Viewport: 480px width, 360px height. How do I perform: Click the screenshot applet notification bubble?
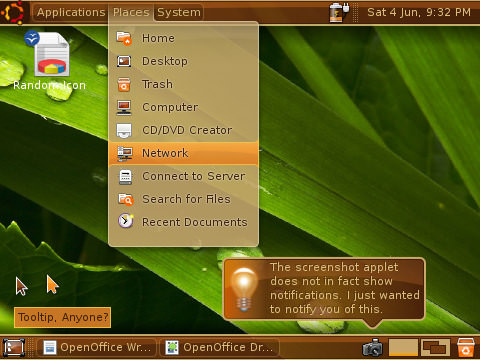324,289
